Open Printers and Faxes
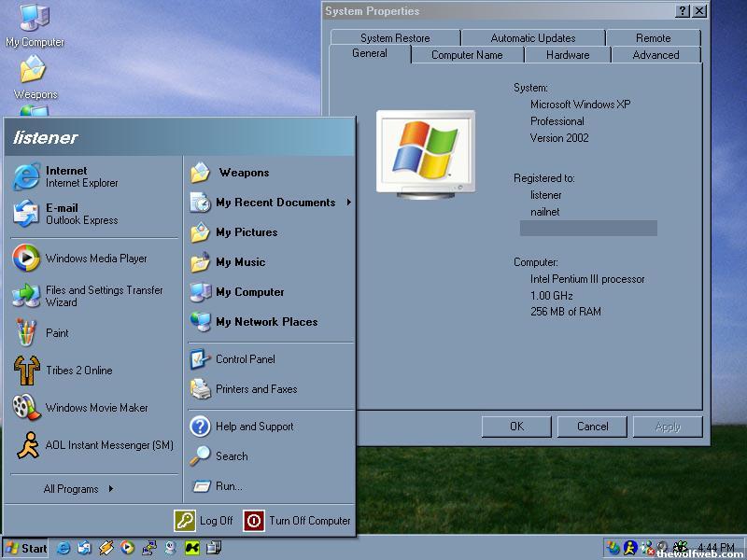 [x=256, y=389]
